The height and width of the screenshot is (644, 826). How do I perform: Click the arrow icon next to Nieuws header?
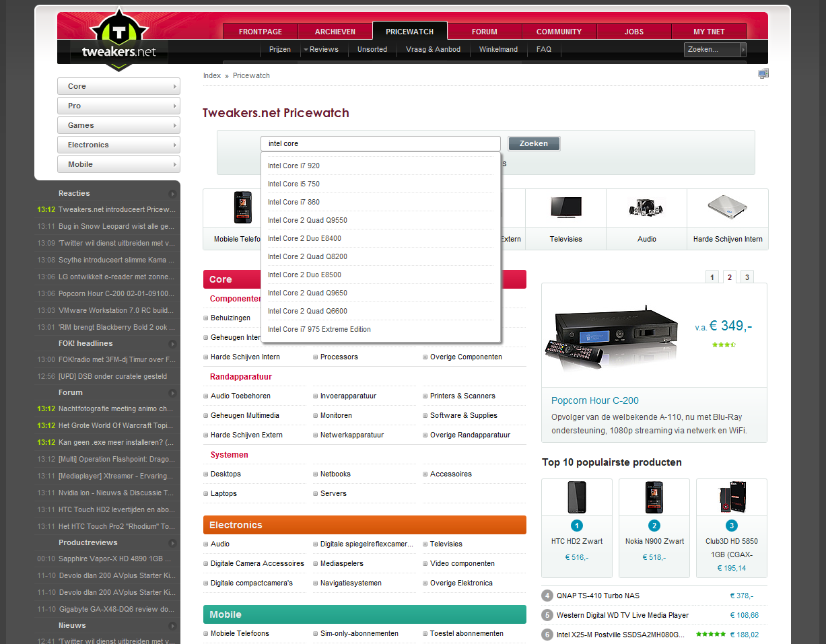(x=172, y=626)
